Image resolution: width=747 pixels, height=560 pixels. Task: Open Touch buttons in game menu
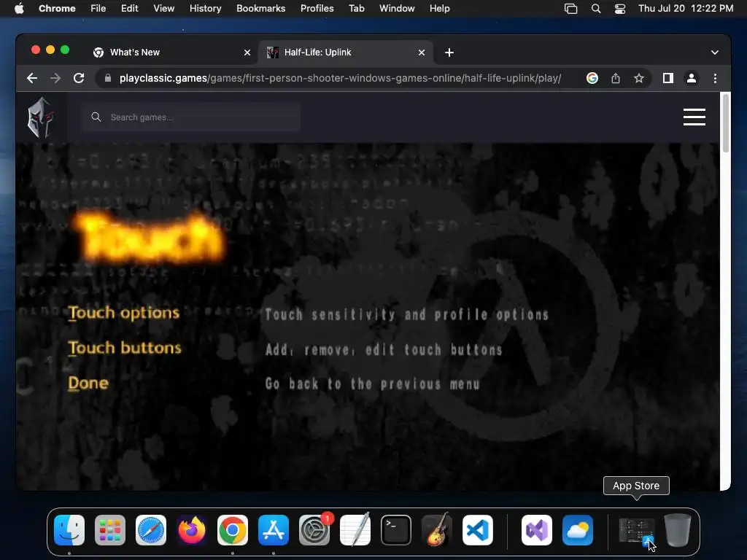(124, 348)
